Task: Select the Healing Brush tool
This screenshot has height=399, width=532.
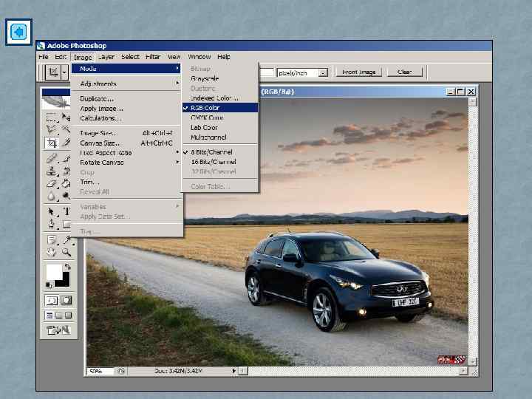Action: pos(51,158)
